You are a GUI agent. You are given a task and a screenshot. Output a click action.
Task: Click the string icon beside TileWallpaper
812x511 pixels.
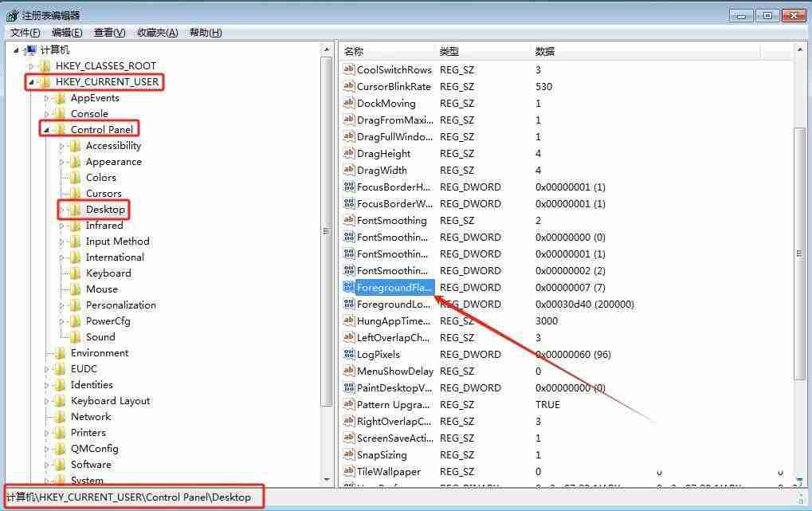coord(348,471)
